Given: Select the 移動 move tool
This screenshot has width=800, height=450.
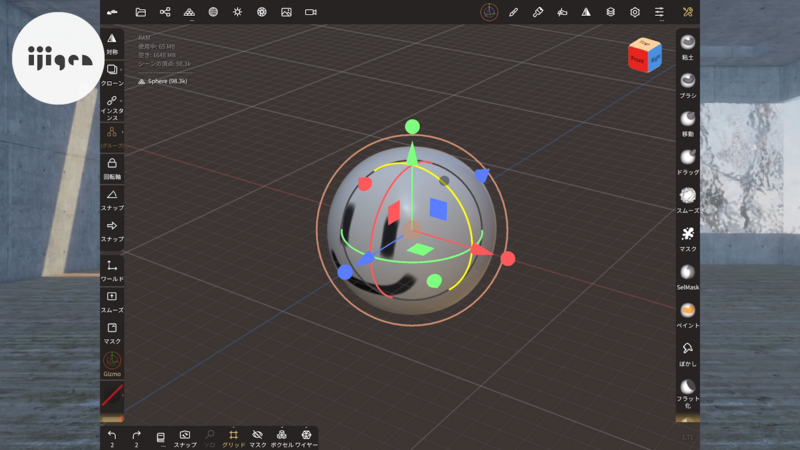Looking at the screenshot, I should point(688,123).
